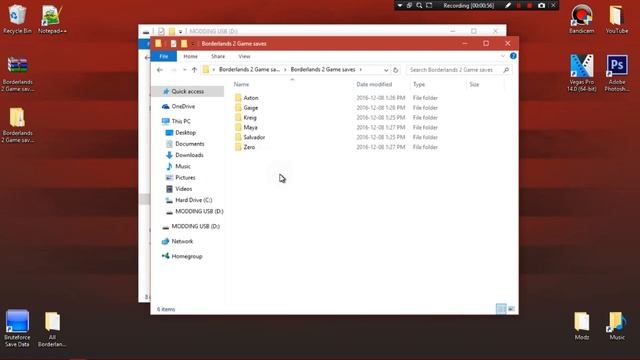The width and height of the screenshot is (640, 360).
Task: Open the Modz desktop folder
Action: (x=582, y=326)
